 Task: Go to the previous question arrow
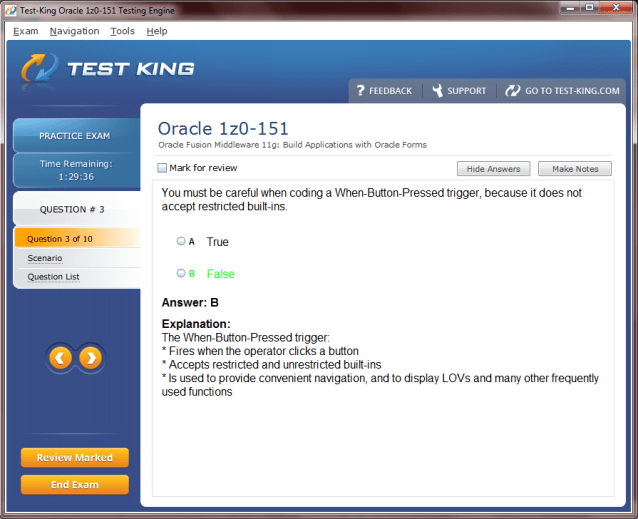point(61,358)
